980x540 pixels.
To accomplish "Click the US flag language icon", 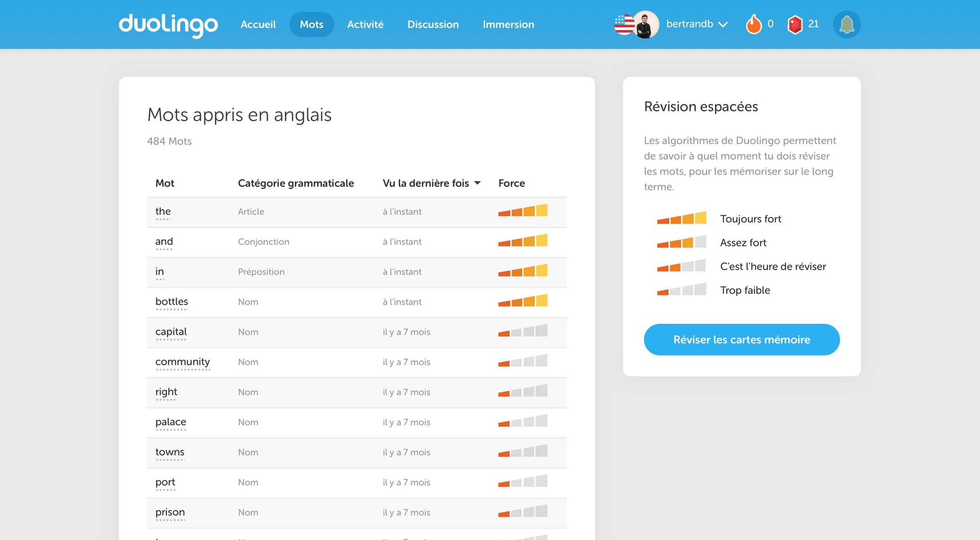I will 623,24.
